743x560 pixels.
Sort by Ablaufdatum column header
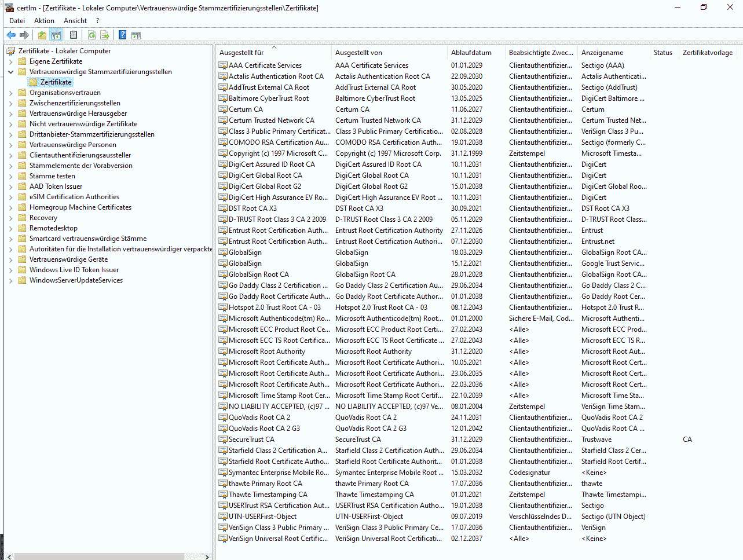click(476, 53)
